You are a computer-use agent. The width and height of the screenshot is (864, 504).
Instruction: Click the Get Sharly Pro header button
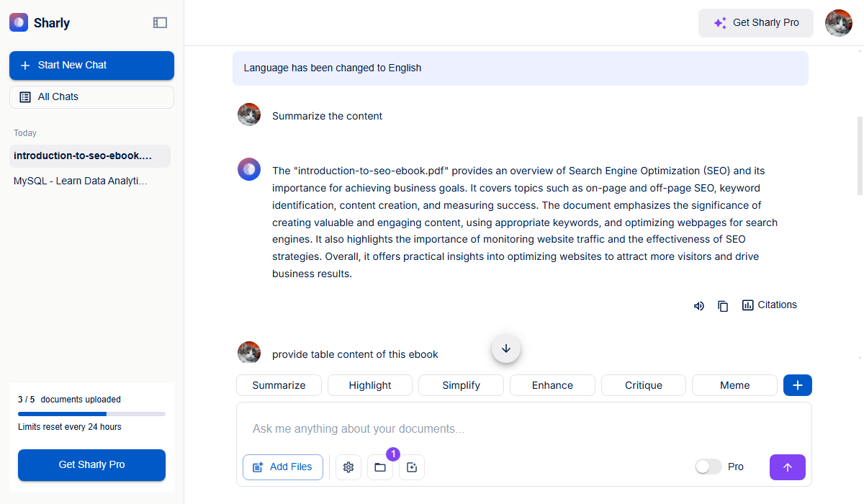tap(755, 23)
